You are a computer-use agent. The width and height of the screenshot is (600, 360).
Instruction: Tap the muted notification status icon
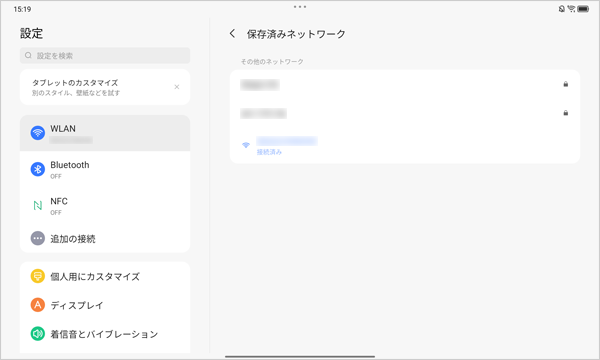pos(561,9)
